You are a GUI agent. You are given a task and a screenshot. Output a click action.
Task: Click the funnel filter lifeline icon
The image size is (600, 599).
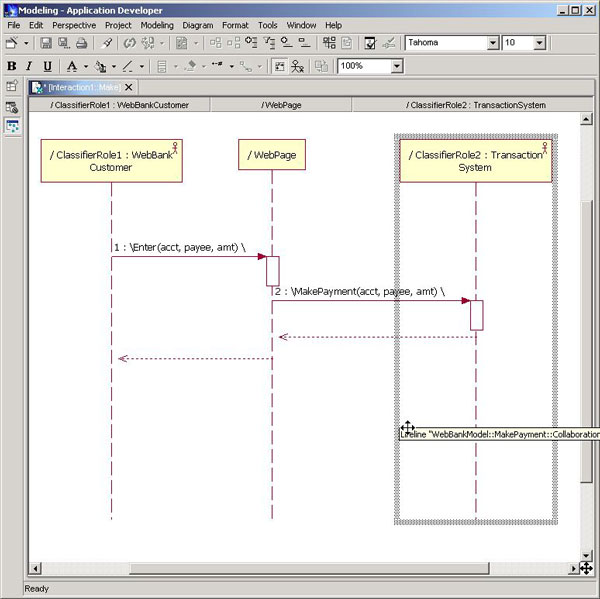(269, 43)
